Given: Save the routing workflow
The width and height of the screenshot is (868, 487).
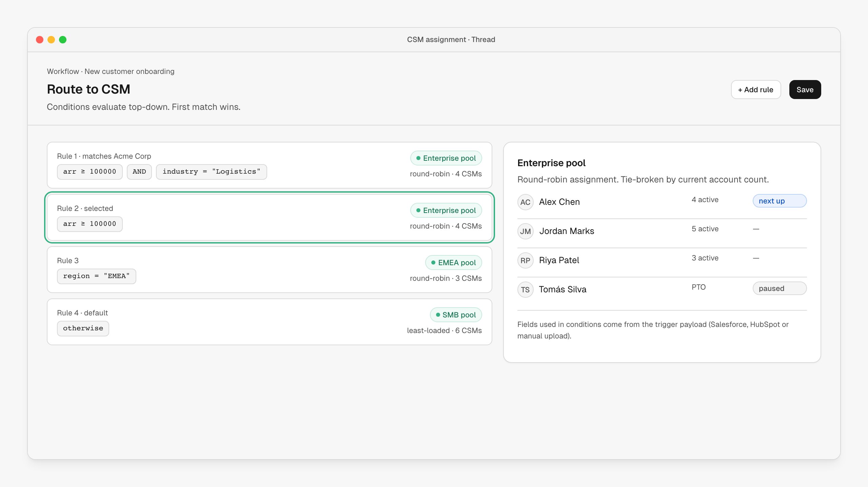Looking at the screenshot, I should tap(805, 90).
